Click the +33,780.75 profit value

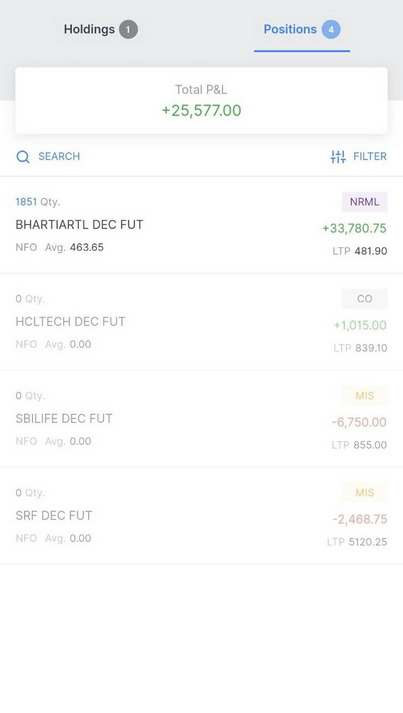point(354,228)
